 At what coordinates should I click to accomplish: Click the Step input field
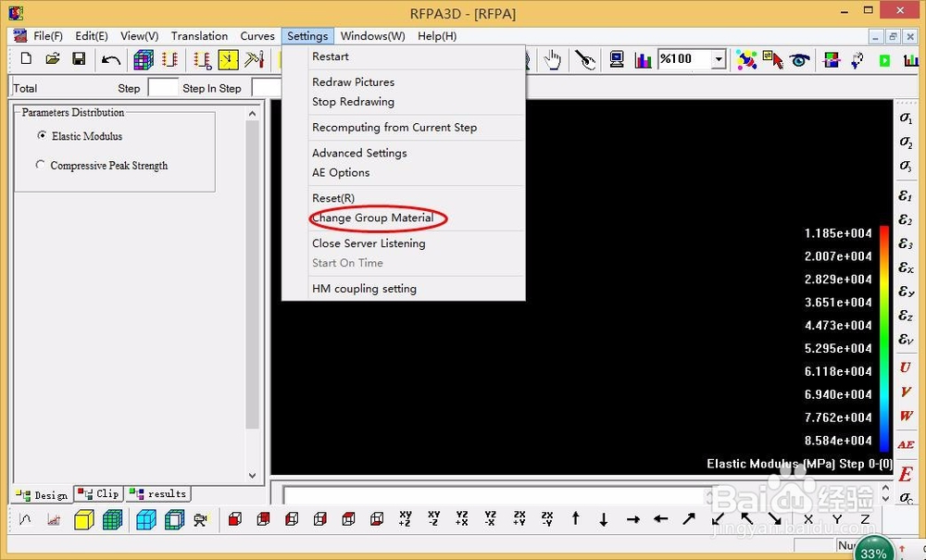[162, 88]
